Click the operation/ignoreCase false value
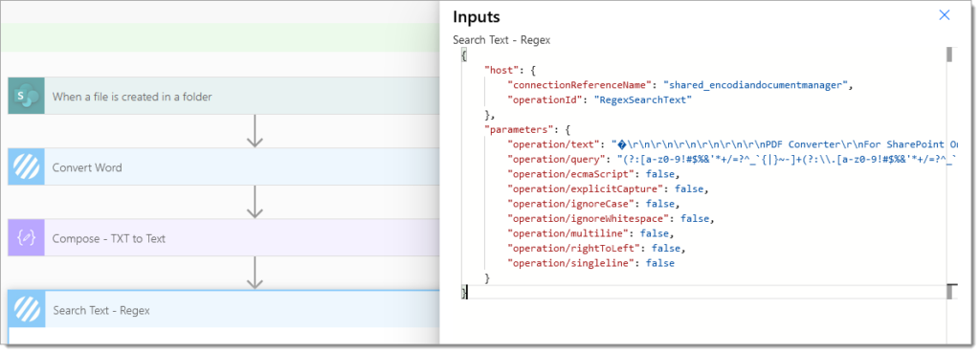The width and height of the screenshot is (980, 353). (660, 204)
